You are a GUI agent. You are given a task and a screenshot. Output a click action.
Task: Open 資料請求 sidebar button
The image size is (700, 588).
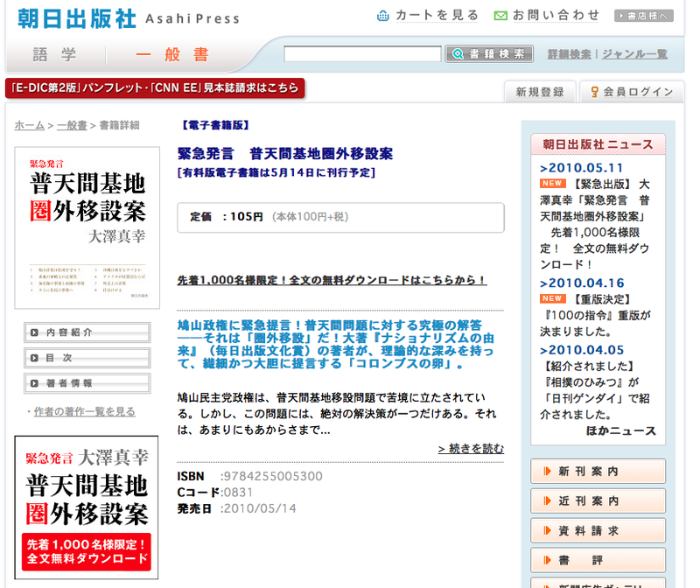click(x=598, y=531)
